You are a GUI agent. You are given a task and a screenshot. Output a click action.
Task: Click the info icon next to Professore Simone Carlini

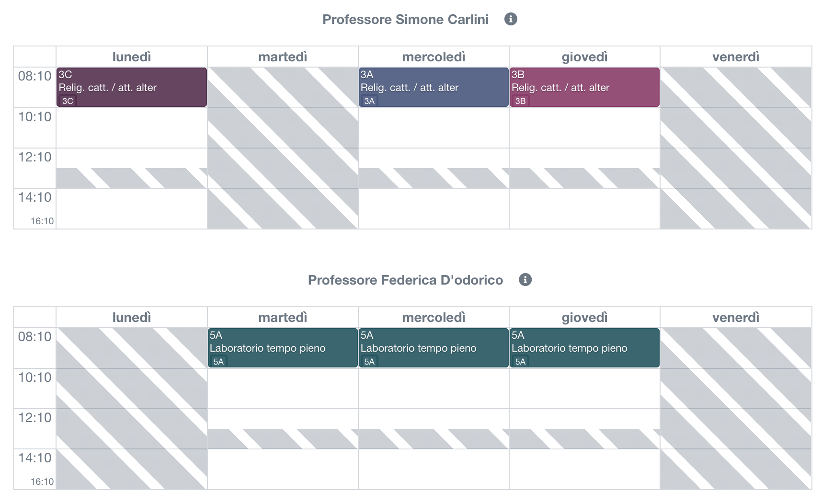pyautogui.click(x=511, y=19)
